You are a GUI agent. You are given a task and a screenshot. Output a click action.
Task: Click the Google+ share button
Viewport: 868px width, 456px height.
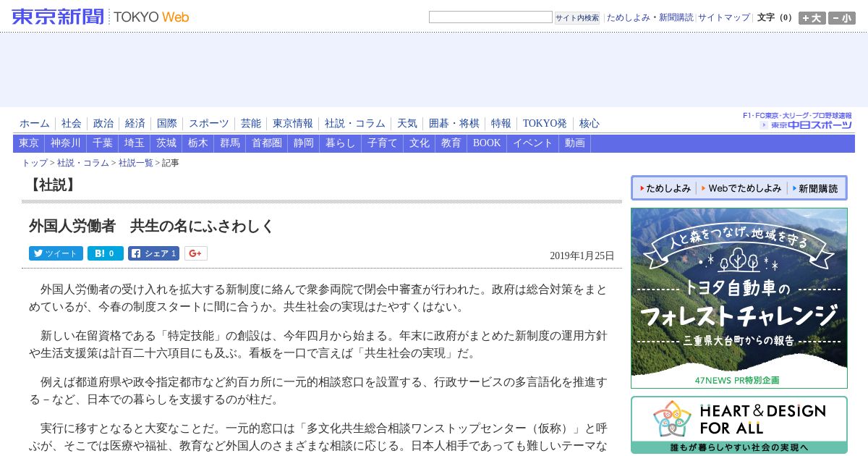195,253
